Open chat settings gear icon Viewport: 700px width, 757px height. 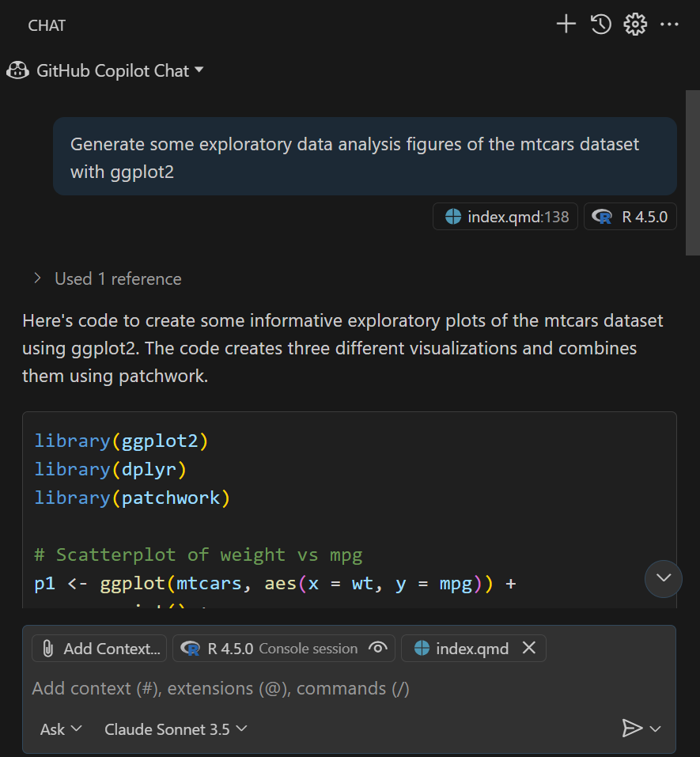[634, 25]
